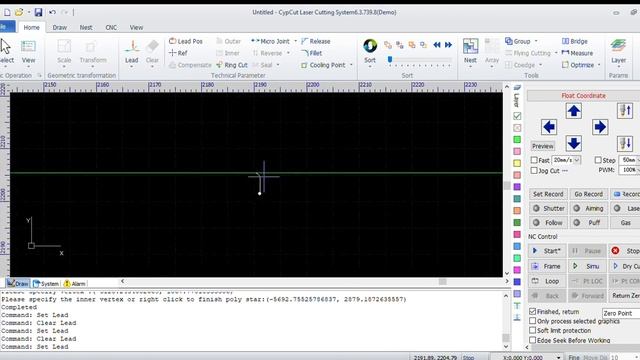Switch to the View ribbon tab

pos(136,27)
